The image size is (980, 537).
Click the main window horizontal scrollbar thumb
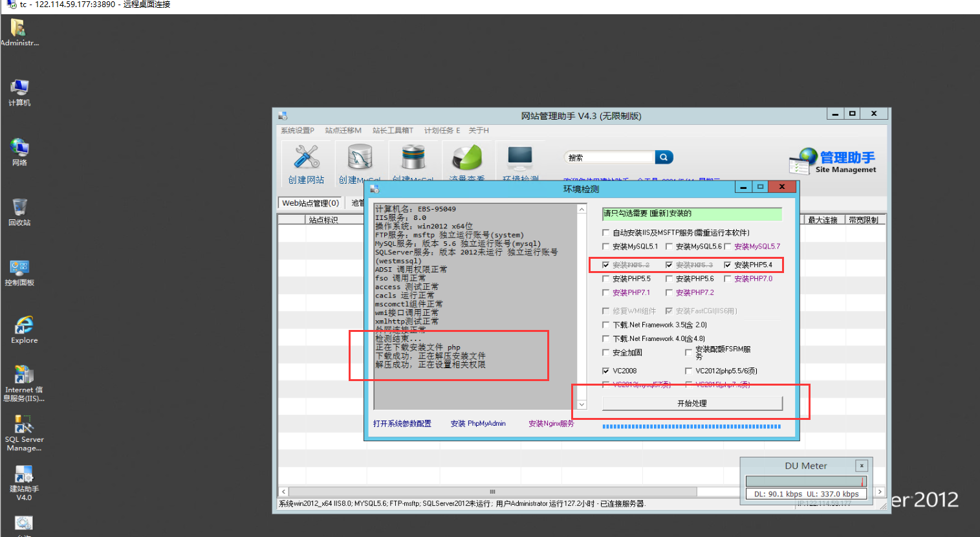[x=492, y=492]
